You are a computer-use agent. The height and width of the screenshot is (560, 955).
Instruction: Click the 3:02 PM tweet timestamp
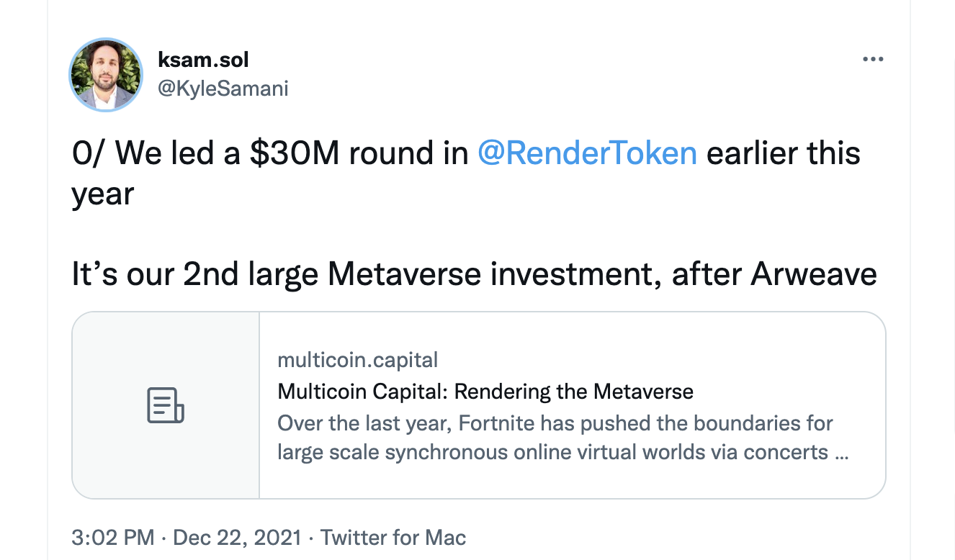click(112, 537)
